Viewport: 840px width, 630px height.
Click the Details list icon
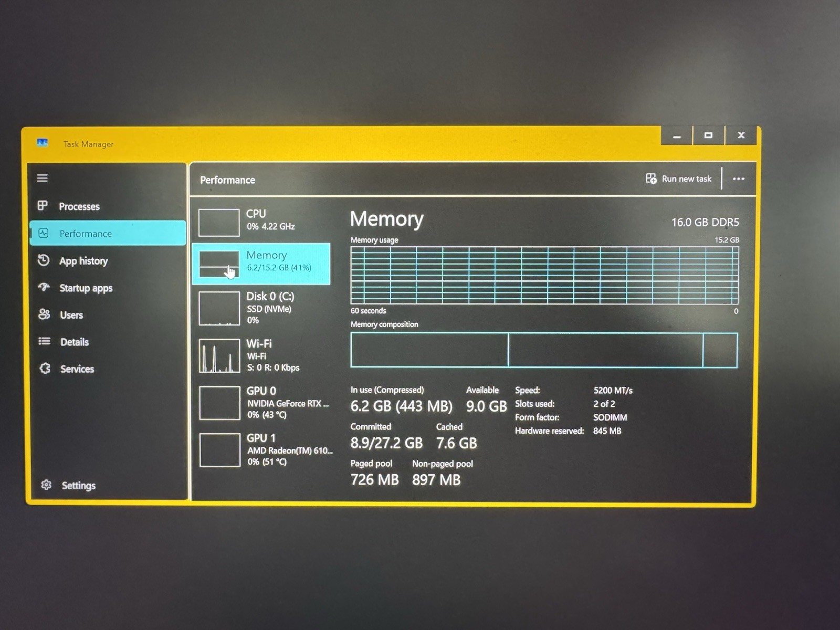(45, 341)
